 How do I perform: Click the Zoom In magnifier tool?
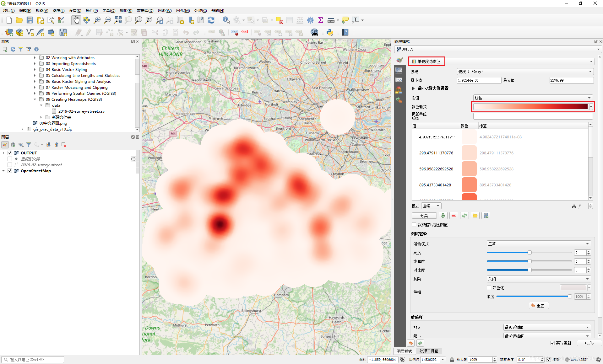(x=97, y=20)
